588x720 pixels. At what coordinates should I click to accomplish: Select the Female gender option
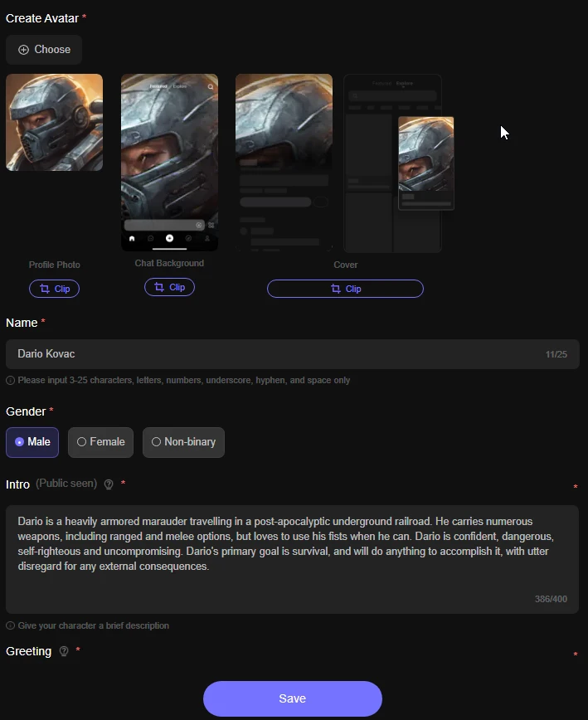tap(100, 442)
